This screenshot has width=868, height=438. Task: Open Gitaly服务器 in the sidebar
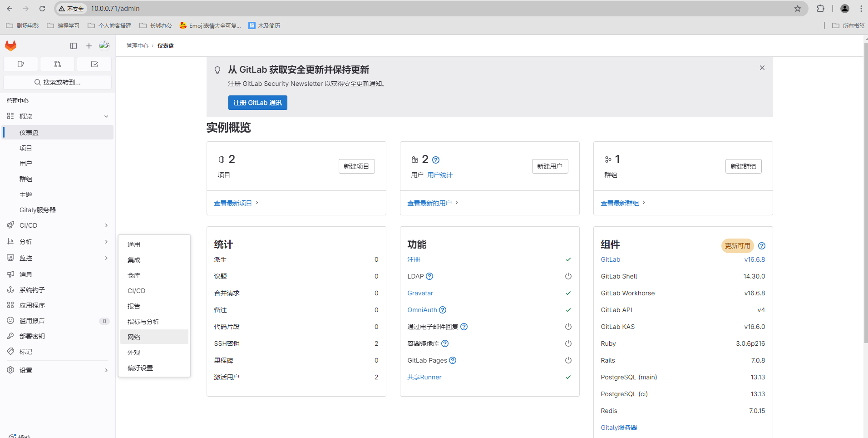click(58, 210)
